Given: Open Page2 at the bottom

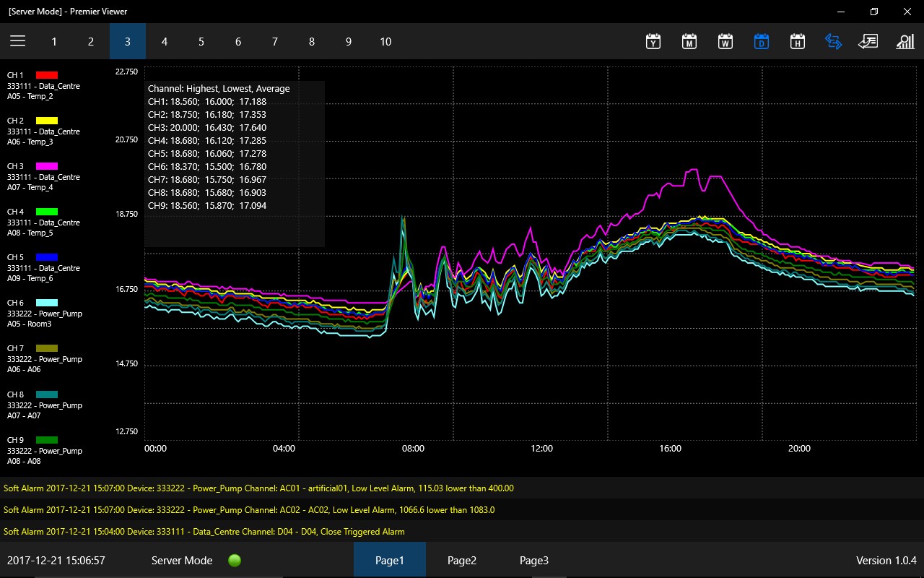Looking at the screenshot, I should click(x=462, y=560).
